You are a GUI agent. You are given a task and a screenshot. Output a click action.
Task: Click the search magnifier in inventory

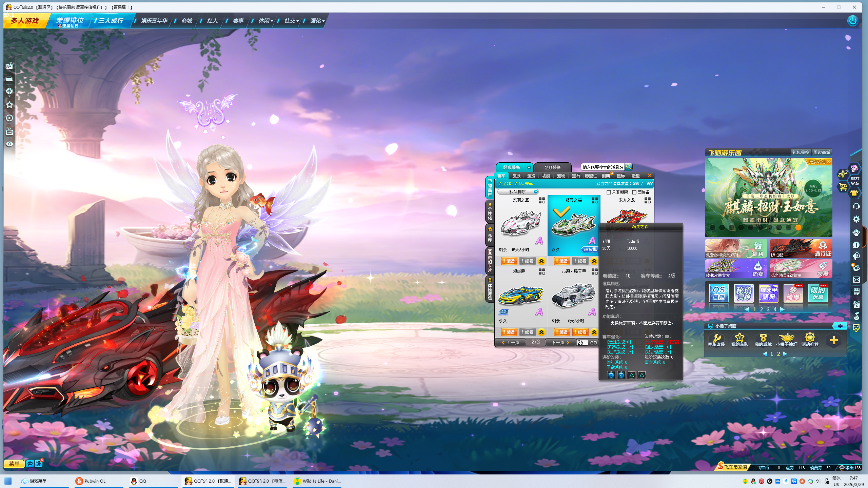pyautogui.click(x=628, y=167)
